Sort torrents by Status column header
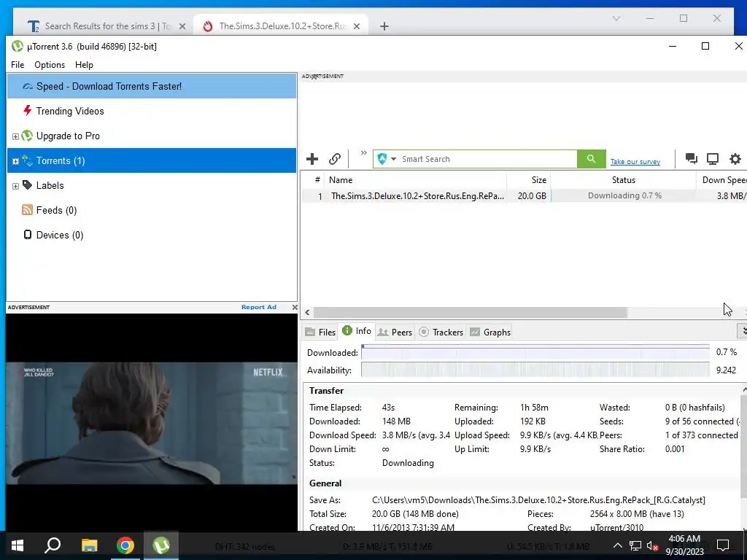The height and width of the screenshot is (560, 747). (623, 180)
